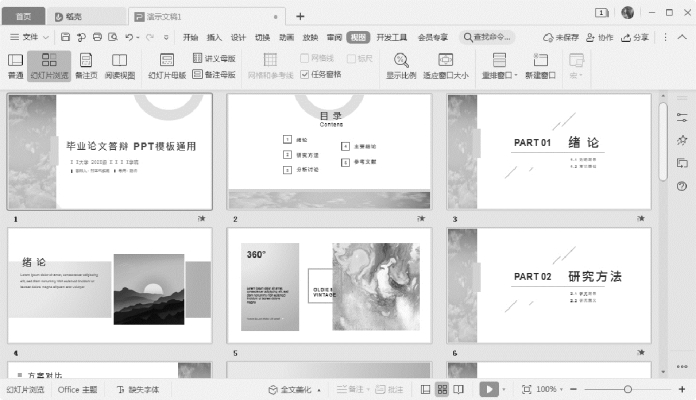696x400 pixels.
Task: Start slideshow with play button
Action: [x=489, y=389]
